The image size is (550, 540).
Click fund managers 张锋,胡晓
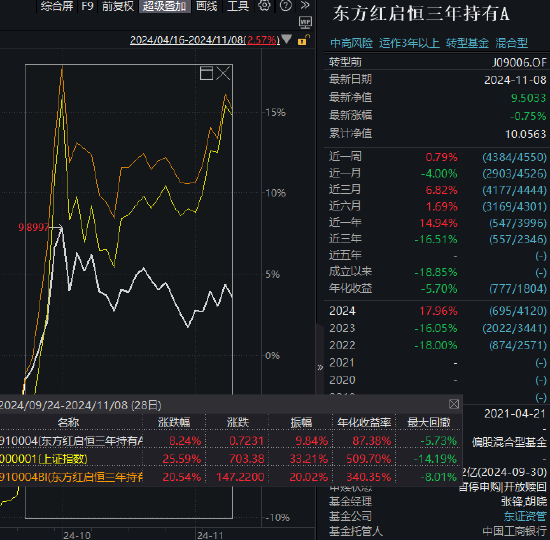pos(524,501)
